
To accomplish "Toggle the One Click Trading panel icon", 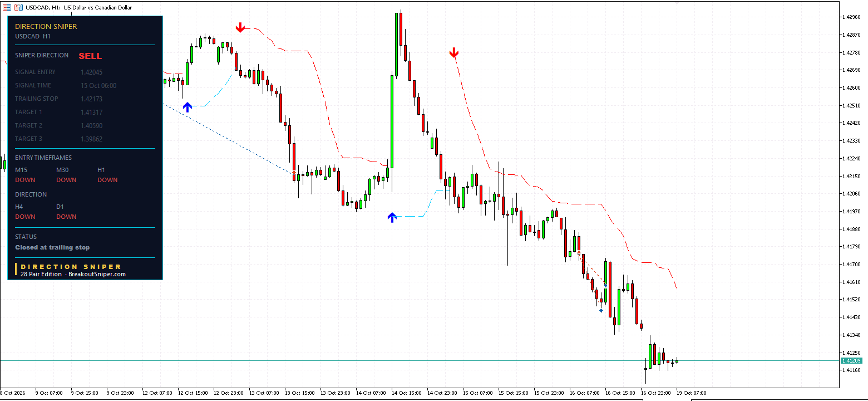I will [19, 7].
